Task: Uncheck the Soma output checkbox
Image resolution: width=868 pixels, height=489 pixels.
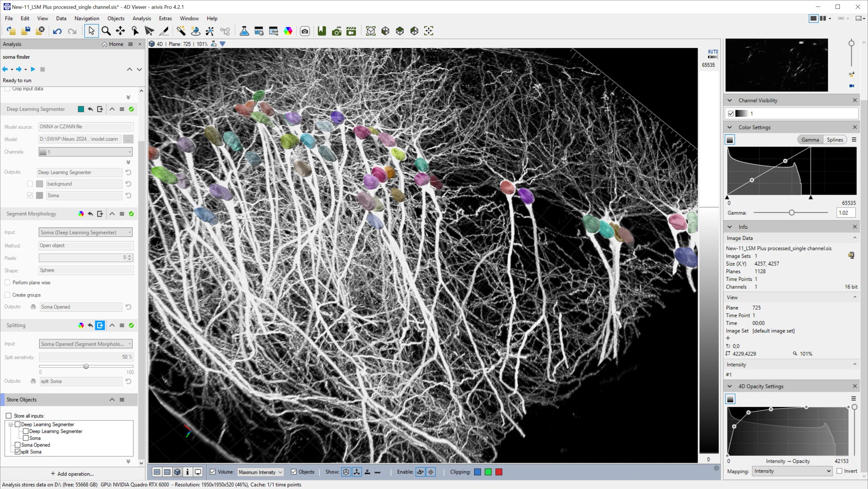Action: coord(30,195)
